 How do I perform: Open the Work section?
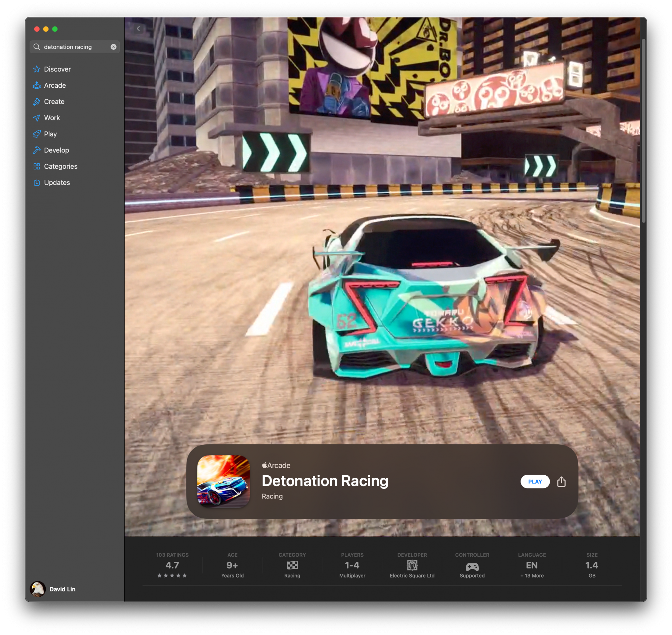click(75, 118)
